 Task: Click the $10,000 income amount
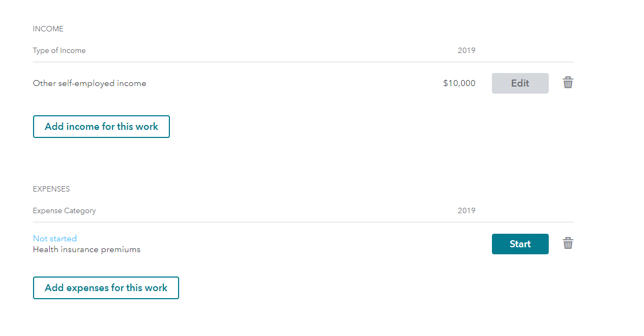point(459,83)
